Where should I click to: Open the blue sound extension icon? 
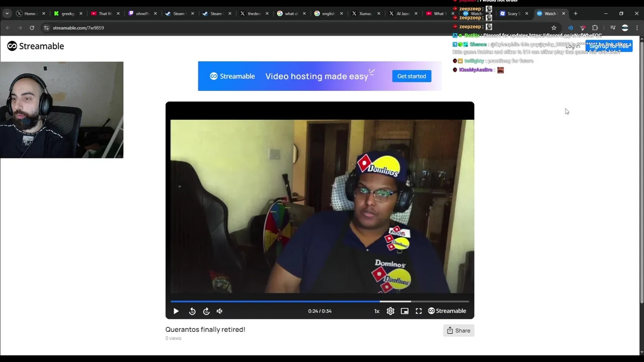(571, 28)
